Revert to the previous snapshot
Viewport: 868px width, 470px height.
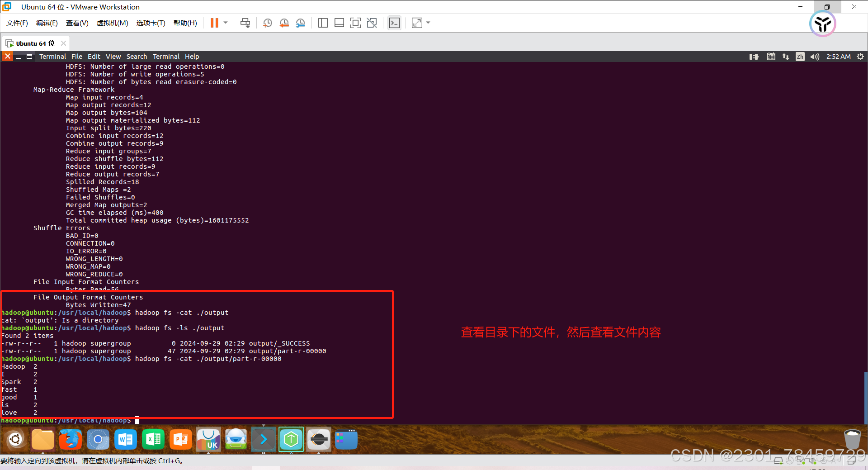pyautogui.click(x=284, y=23)
